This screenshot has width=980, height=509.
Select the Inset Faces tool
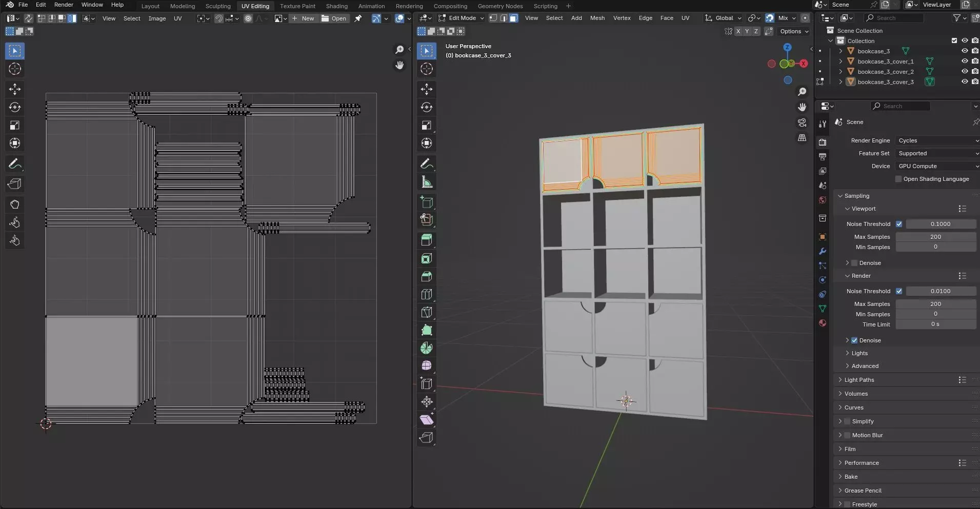[427, 258]
